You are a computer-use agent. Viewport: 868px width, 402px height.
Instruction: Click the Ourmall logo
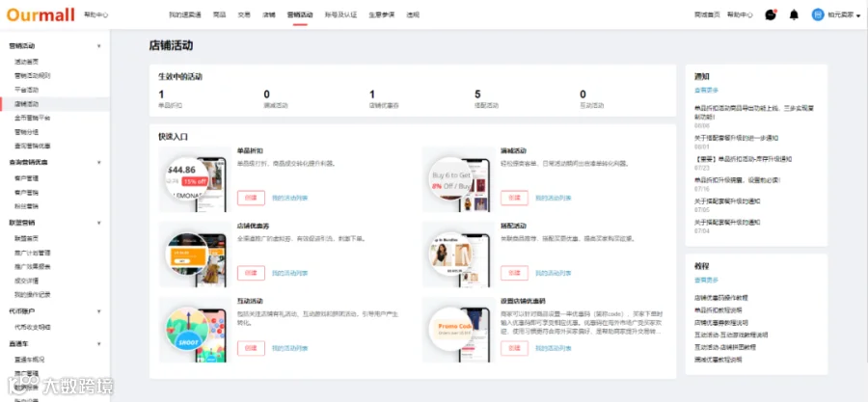(x=41, y=14)
